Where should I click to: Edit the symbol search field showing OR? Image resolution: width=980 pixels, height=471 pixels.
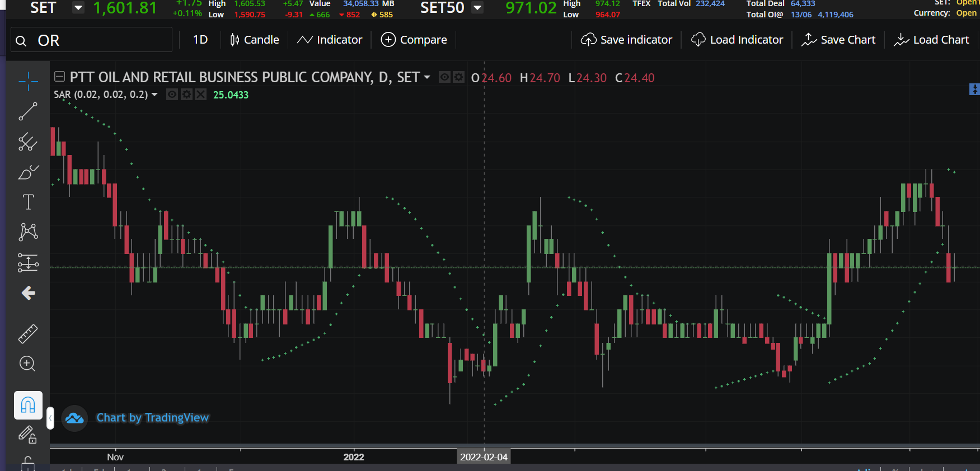pos(92,40)
